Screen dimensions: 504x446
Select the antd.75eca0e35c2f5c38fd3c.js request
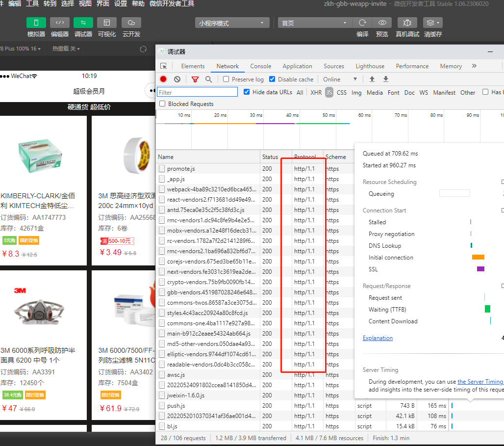[x=255, y=210]
